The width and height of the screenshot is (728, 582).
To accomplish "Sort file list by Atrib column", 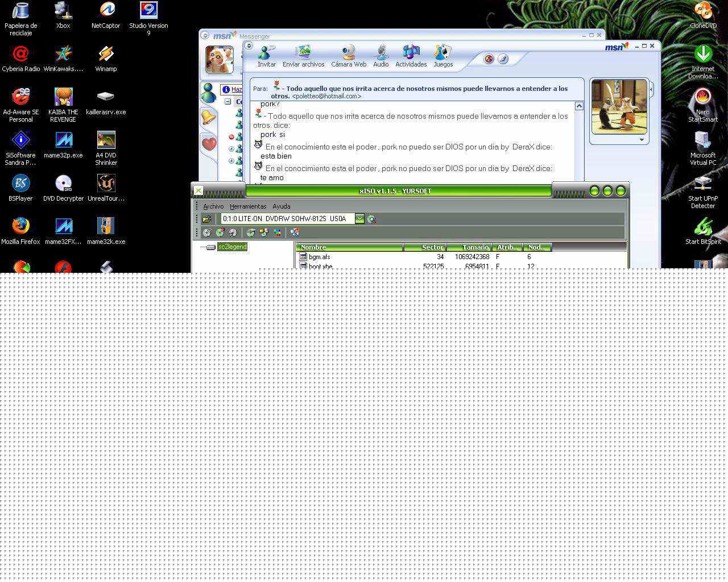I will [507, 247].
